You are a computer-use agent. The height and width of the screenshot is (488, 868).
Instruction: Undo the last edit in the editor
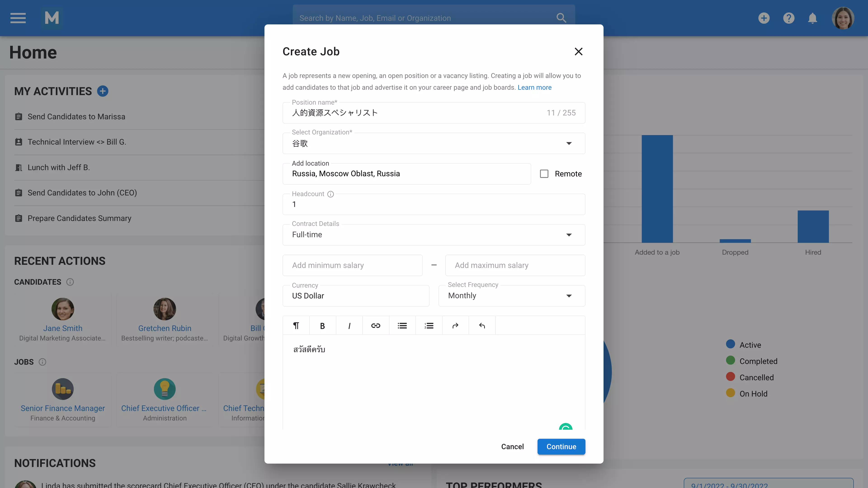pyautogui.click(x=482, y=325)
